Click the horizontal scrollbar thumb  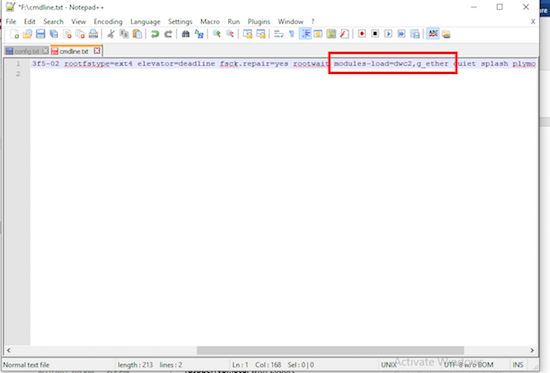(x=330, y=350)
